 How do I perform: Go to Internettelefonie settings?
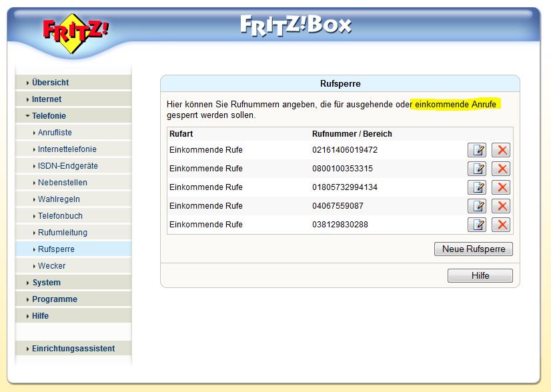point(73,149)
